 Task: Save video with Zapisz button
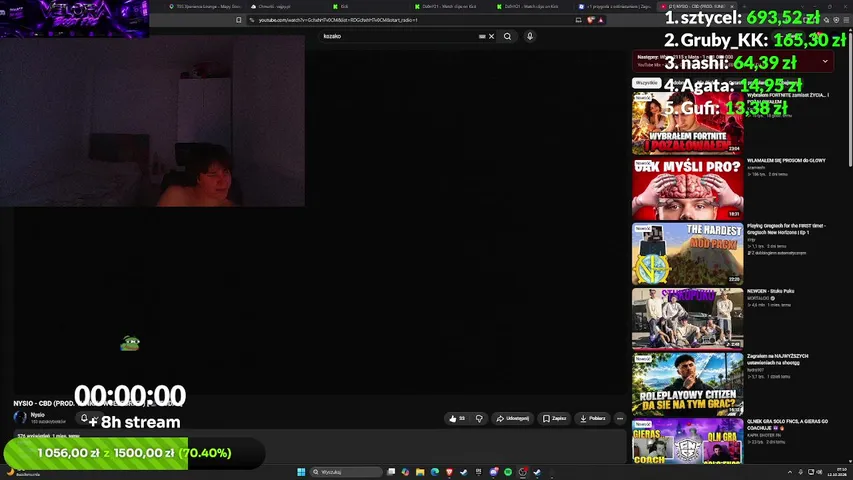(x=554, y=419)
